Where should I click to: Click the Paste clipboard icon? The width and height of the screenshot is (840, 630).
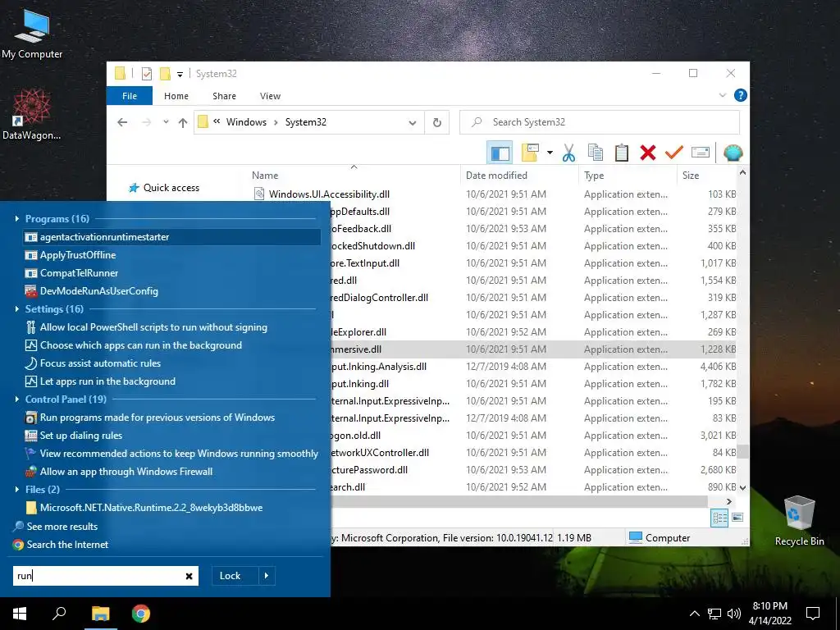(622, 153)
